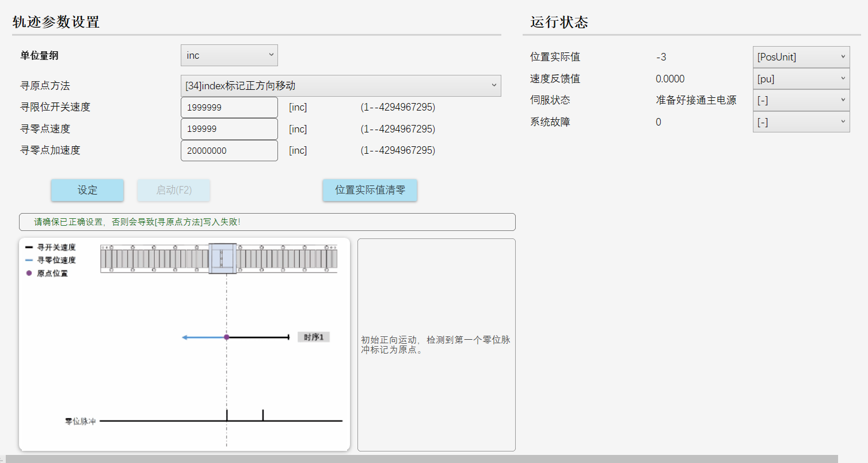
Task: Click the 时序1 label in the diagram
Action: click(313, 337)
